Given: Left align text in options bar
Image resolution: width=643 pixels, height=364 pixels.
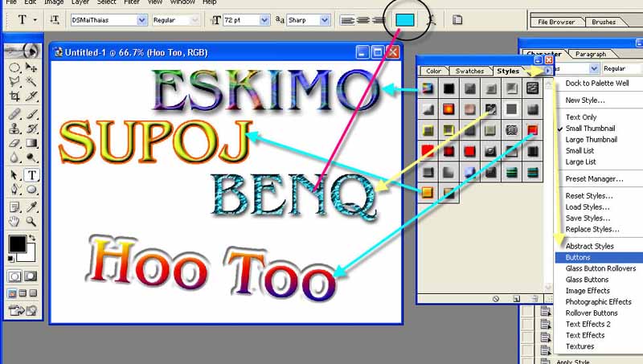Looking at the screenshot, I should click(347, 19).
